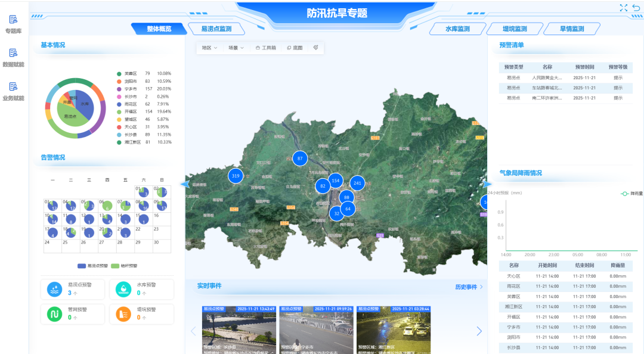Switch to the 易涝点监测 tab

pyautogui.click(x=216, y=29)
